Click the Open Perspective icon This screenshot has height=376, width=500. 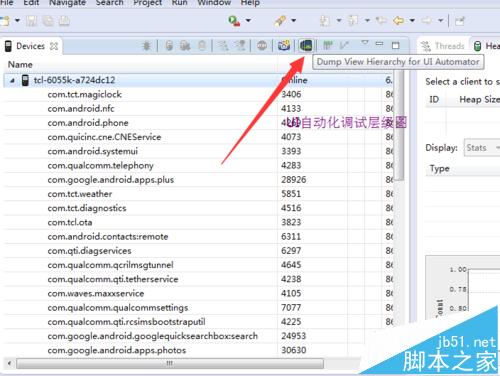click(460, 21)
